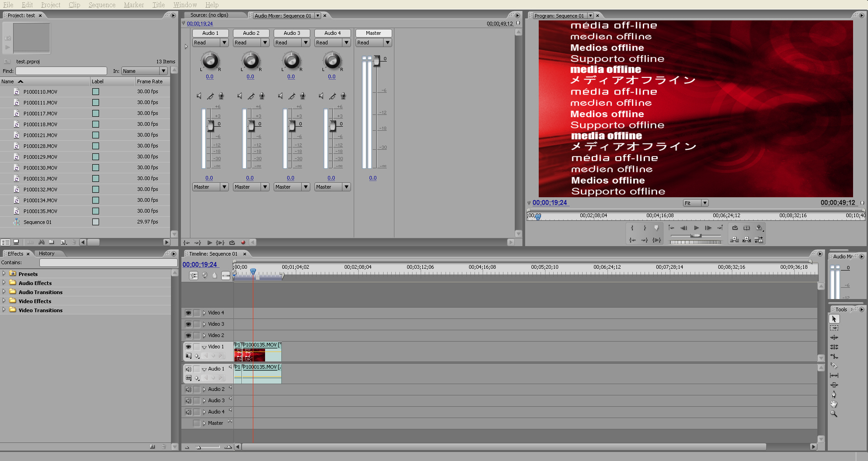
Task: Toggle the label checkbox for P1000110.MOV
Action: click(x=95, y=91)
